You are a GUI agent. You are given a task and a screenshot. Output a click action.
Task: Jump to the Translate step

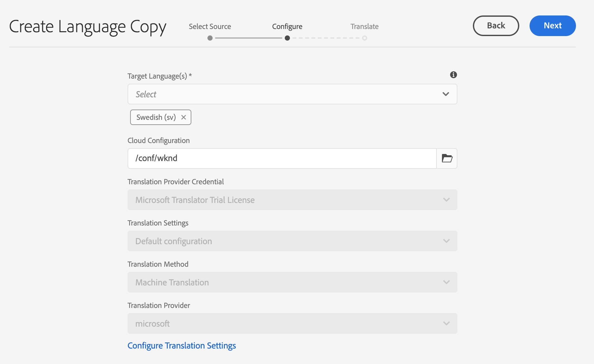click(364, 26)
